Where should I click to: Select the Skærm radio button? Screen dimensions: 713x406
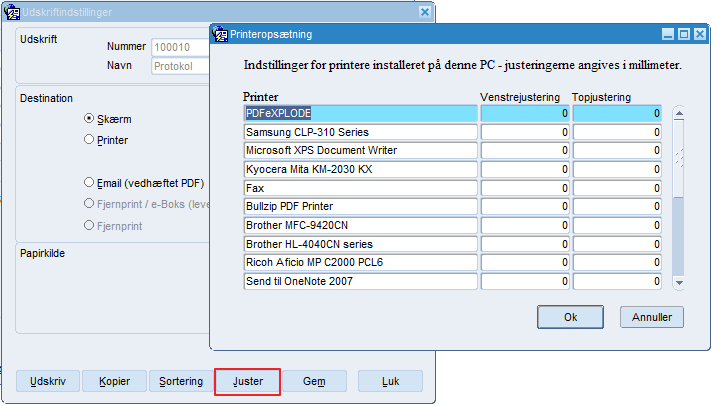tap(89, 118)
